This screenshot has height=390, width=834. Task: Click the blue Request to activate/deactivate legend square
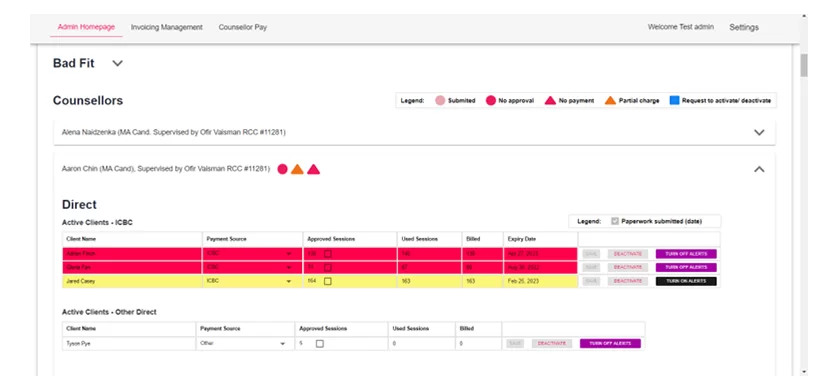pyautogui.click(x=674, y=101)
